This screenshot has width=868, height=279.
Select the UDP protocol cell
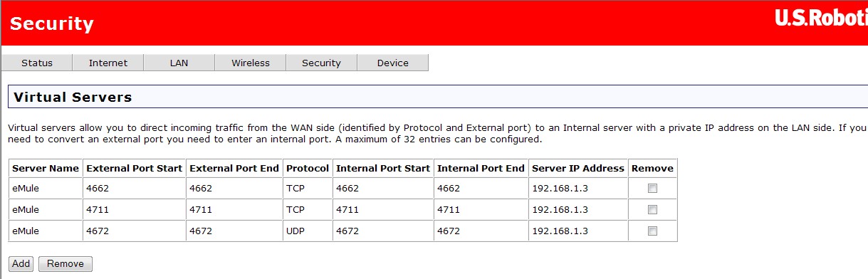point(308,231)
